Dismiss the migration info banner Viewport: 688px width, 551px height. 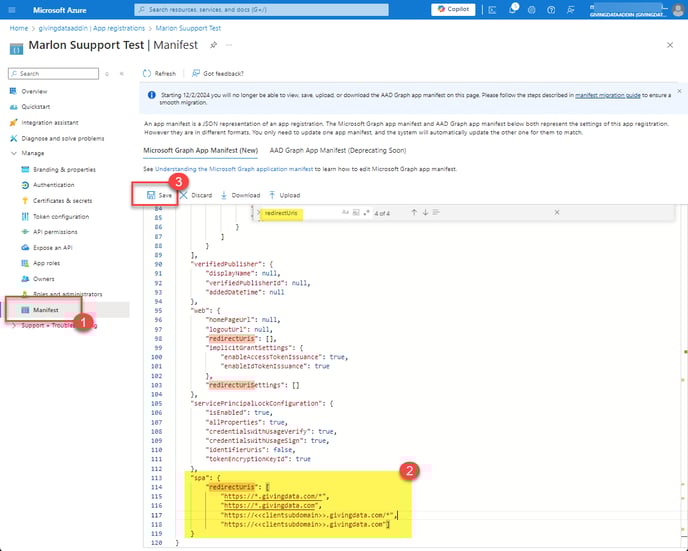679,91
